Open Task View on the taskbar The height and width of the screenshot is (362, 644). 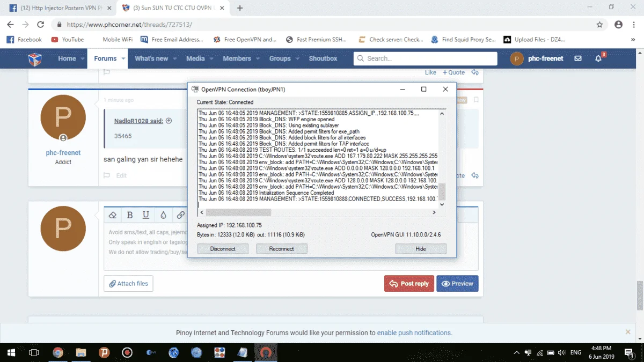pyautogui.click(x=33, y=352)
